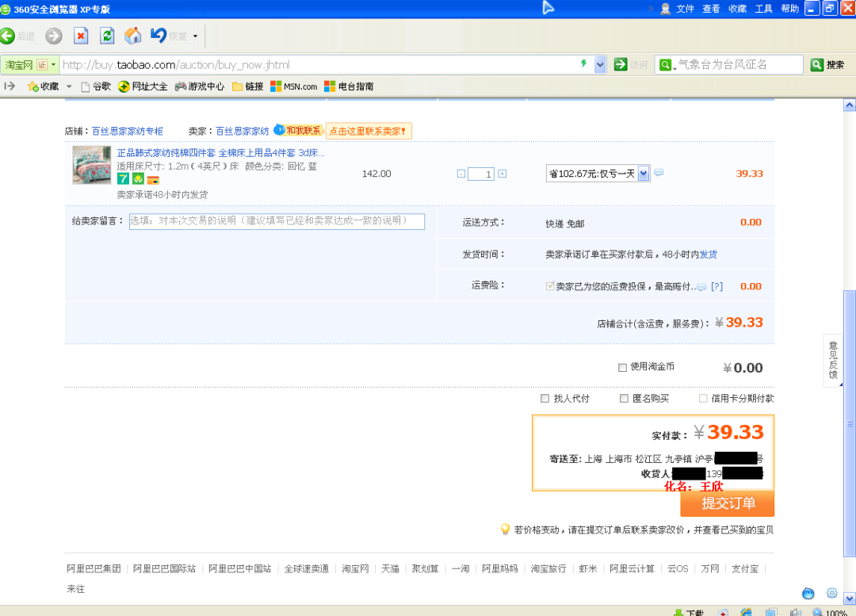
Task: Open the 天猫 footer link
Action: point(390,569)
